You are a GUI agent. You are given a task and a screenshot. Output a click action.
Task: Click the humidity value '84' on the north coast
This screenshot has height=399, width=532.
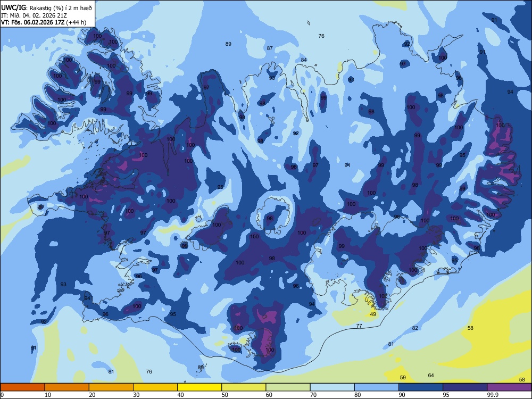click(x=304, y=60)
